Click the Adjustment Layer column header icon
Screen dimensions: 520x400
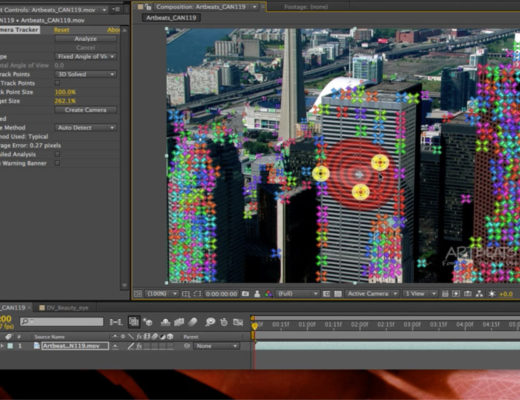163,337
